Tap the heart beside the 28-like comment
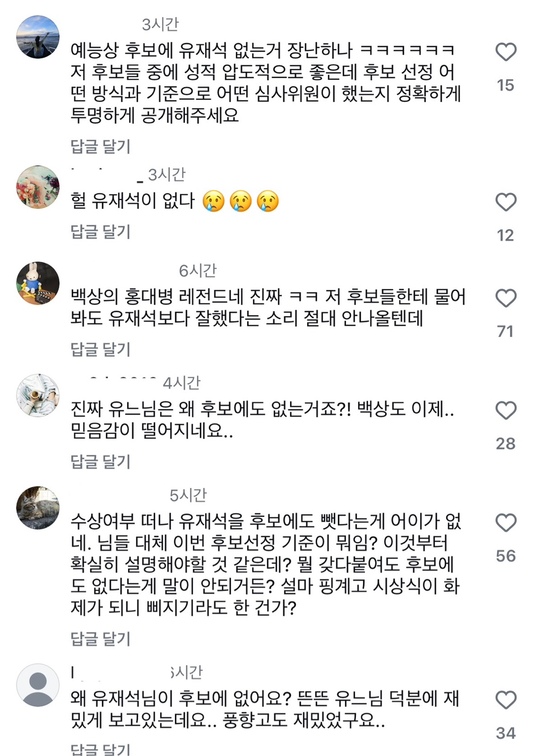This screenshot has height=756, width=544. [506, 410]
